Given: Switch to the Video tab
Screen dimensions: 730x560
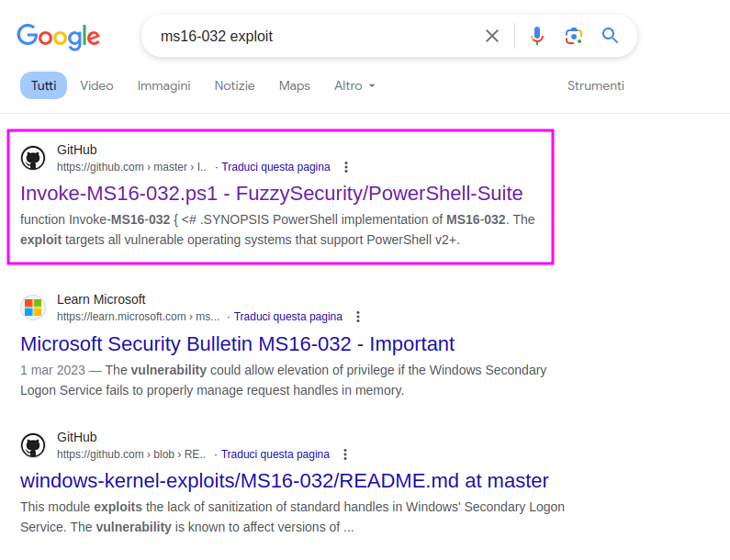Looking at the screenshot, I should coord(96,85).
